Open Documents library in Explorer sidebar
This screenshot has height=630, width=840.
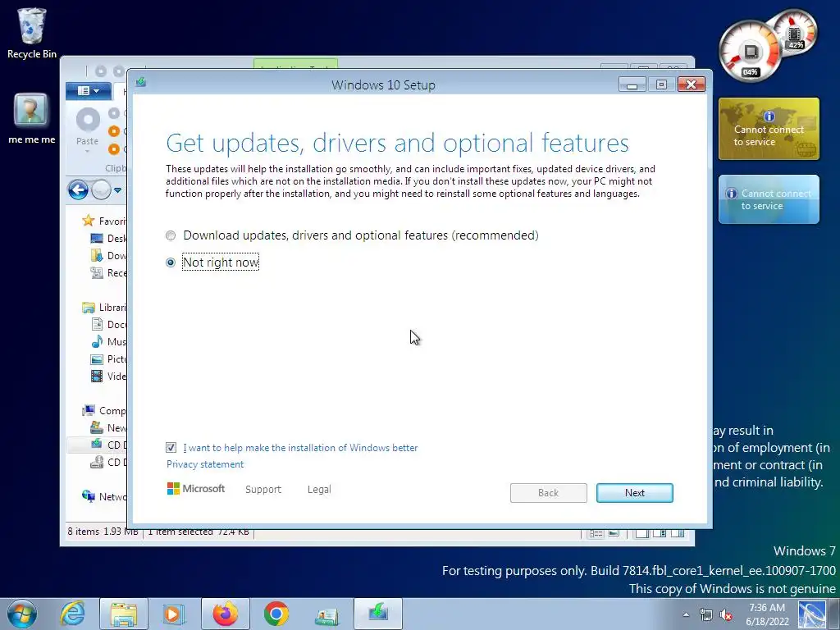109,325
